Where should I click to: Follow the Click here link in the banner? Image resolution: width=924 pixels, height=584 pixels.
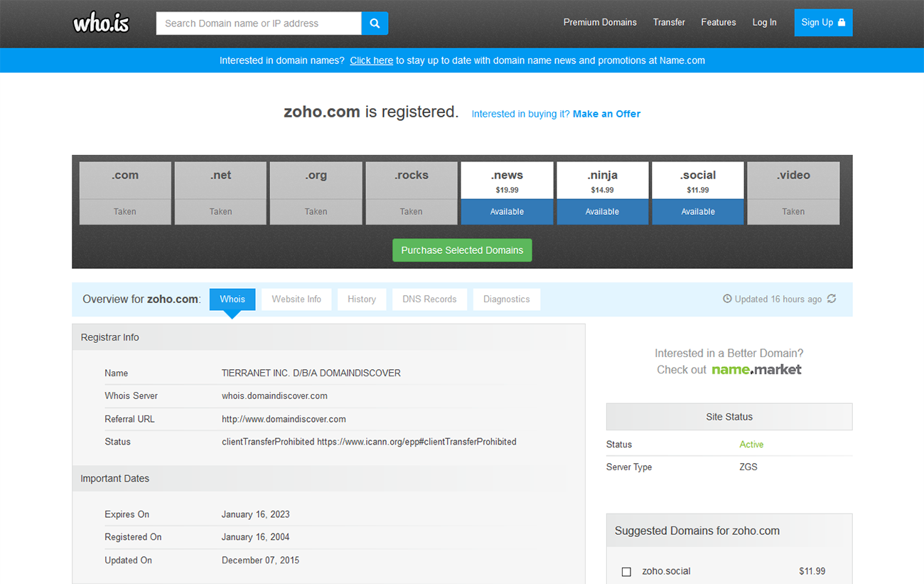click(371, 60)
